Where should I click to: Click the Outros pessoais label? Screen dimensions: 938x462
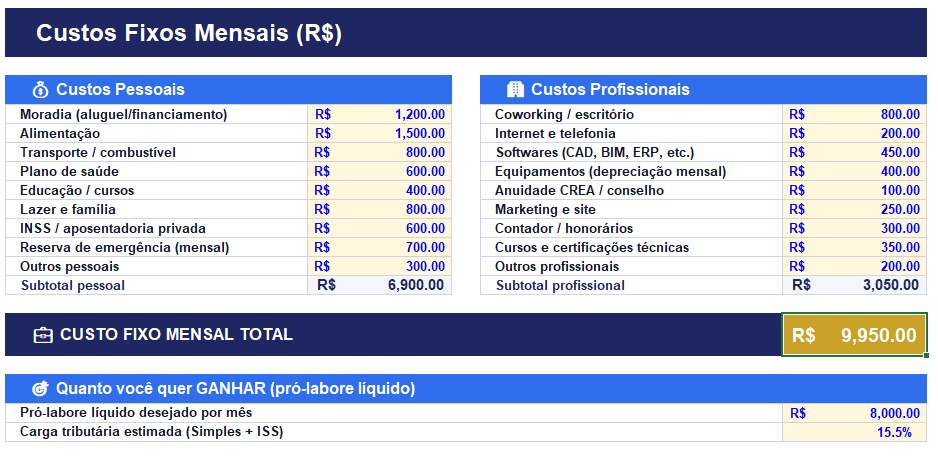point(69,266)
